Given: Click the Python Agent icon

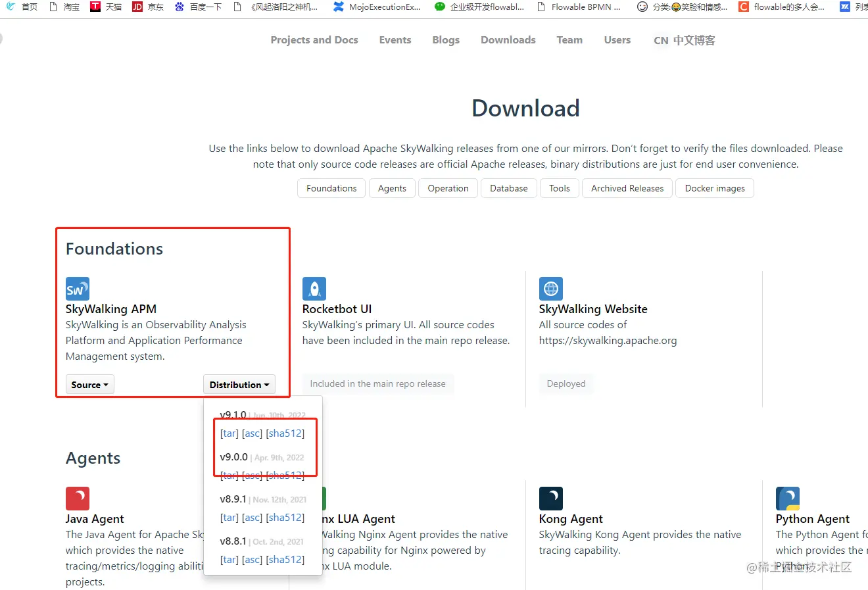Looking at the screenshot, I should coord(787,499).
